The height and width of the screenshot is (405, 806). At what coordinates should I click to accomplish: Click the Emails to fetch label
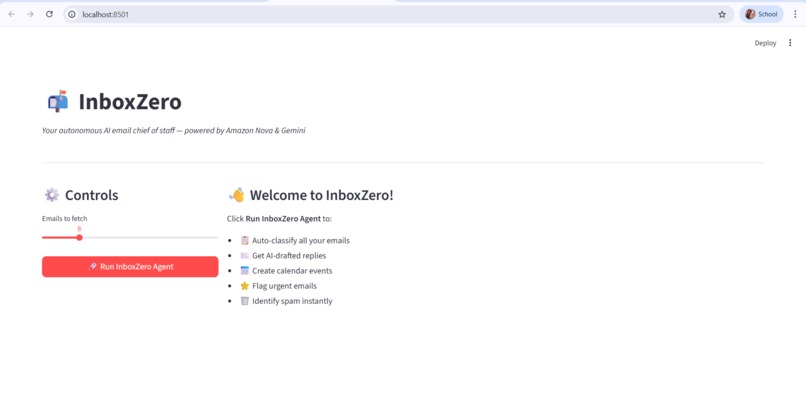[65, 218]
